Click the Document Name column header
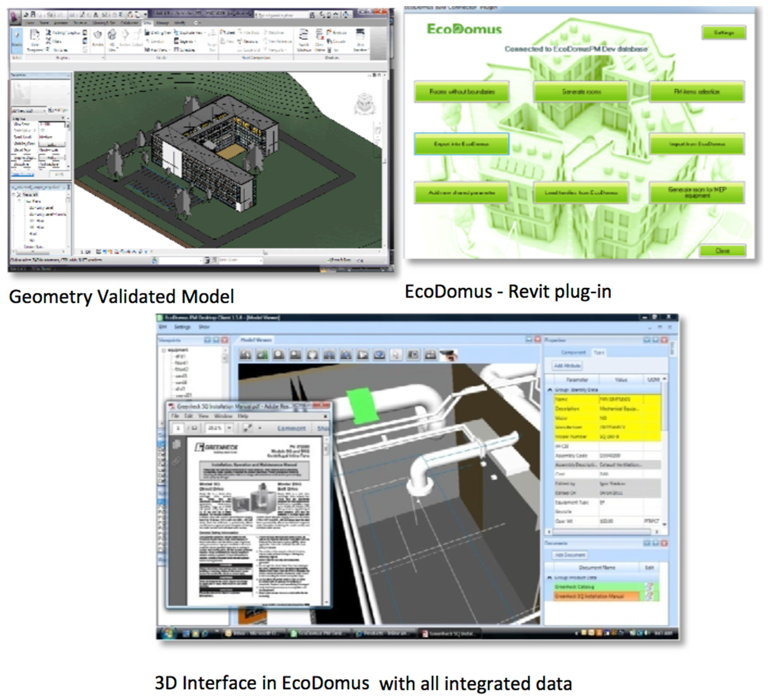 pos(597,567)
